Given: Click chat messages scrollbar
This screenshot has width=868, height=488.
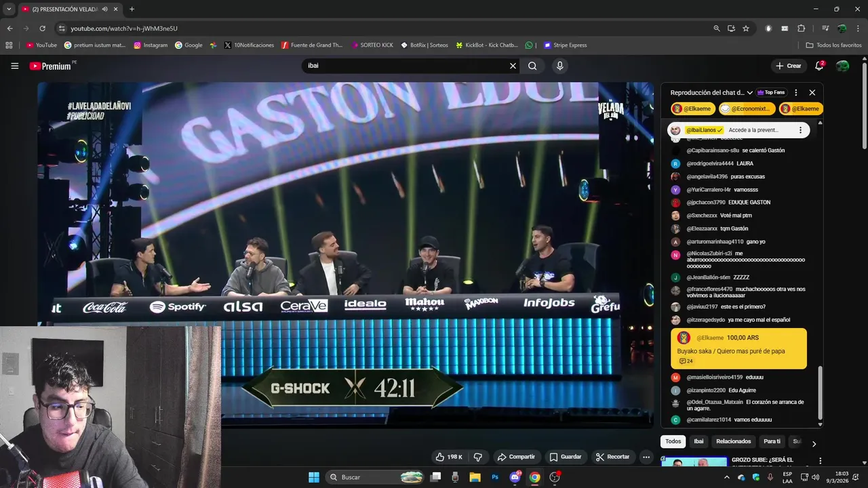Looking at the screenshot, I should 820,393.
